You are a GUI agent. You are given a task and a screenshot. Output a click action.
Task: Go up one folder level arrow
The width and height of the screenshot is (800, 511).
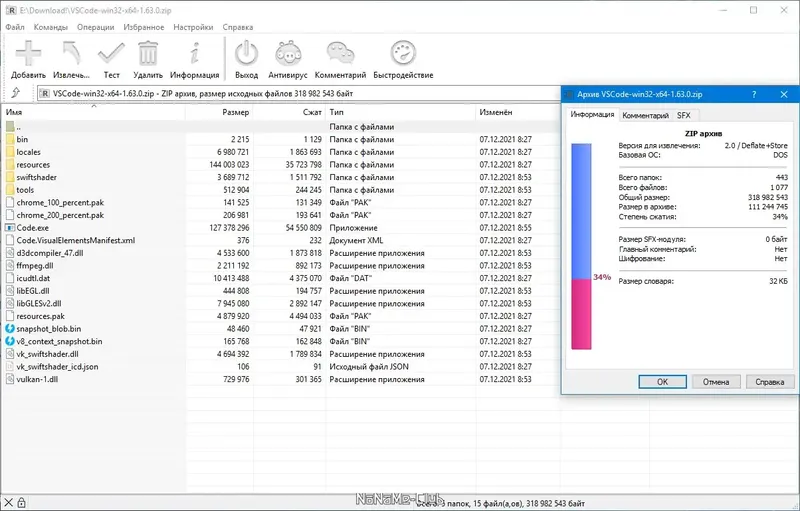pos(16,93)
